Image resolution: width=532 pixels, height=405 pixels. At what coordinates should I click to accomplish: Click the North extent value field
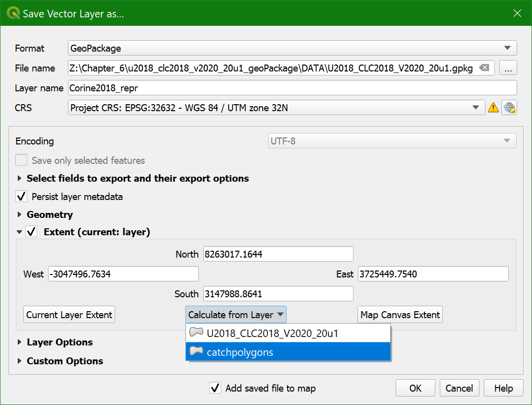(278, 254)
